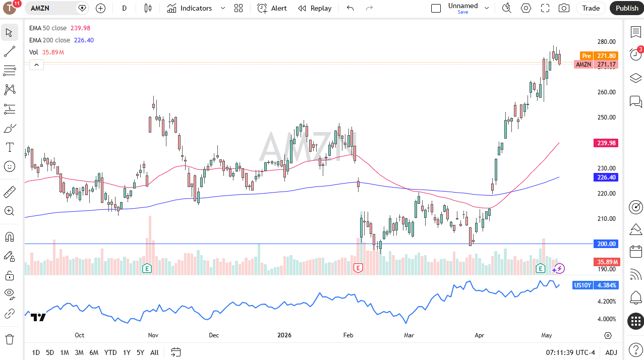Open the watchlist panel icon
644x360 pixels.
coord(635,32)
